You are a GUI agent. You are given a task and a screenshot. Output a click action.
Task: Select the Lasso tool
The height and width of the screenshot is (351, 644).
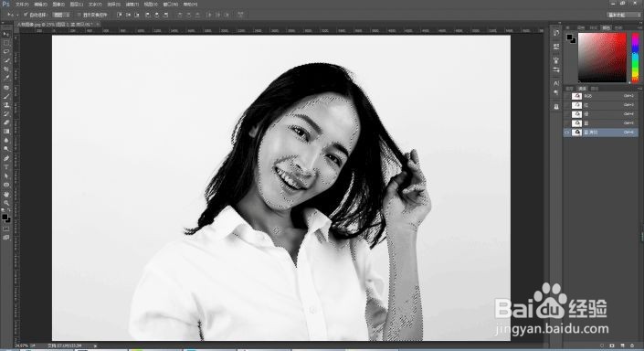tap(6, 52)
